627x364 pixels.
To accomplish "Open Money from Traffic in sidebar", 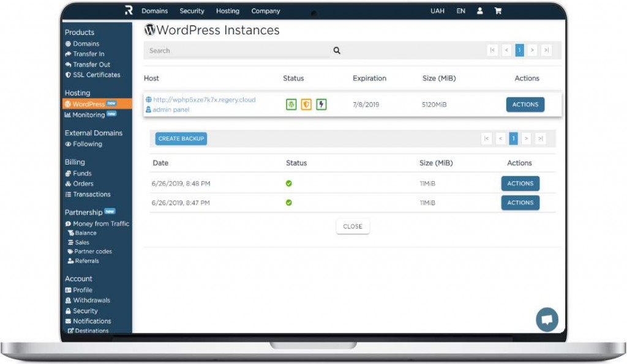I will (97, 224).
